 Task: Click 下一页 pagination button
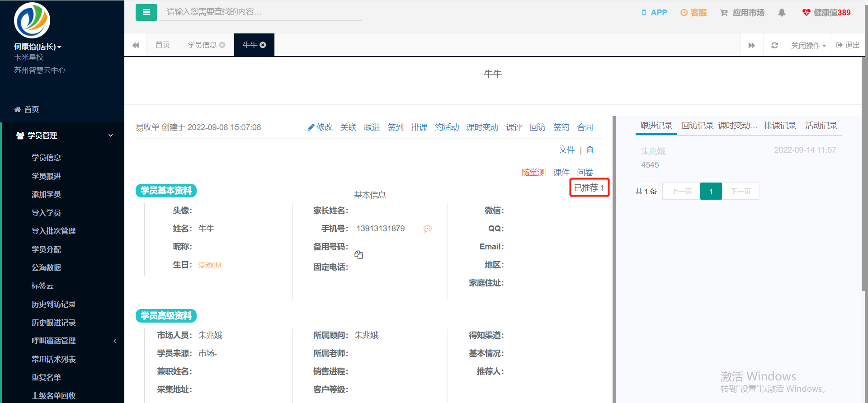741,191
